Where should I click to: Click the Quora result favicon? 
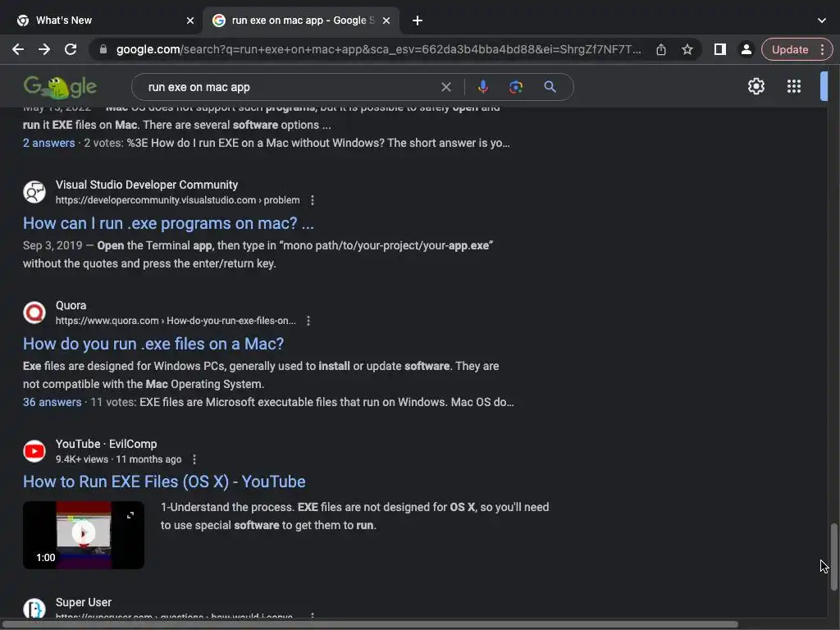(34, 313)
